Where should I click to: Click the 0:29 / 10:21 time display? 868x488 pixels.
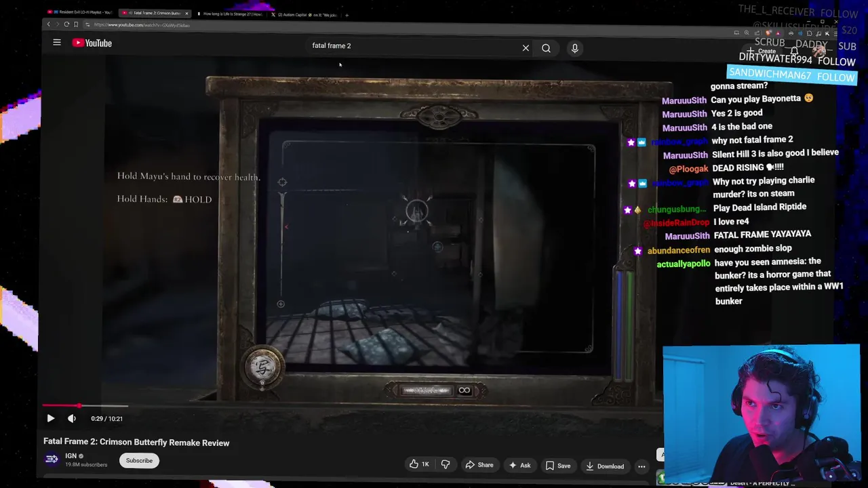coord(106,419)
